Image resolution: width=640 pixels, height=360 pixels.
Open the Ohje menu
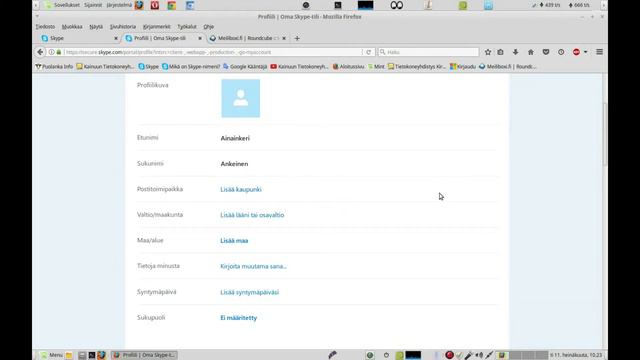click(209, 27)
